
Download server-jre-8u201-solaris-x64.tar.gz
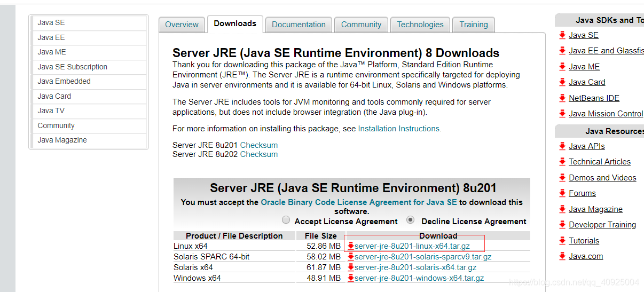[415, 267]
